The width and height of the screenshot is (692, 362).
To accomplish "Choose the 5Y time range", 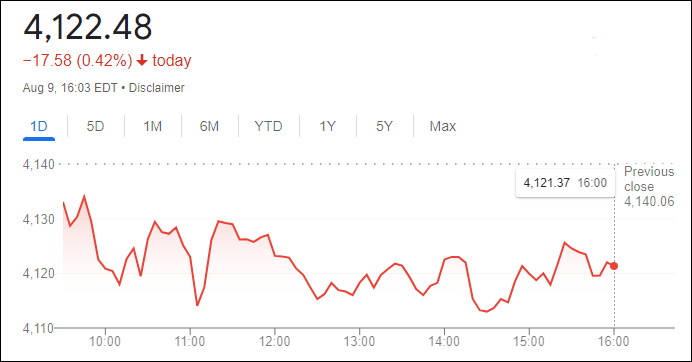I will point(384,127).
